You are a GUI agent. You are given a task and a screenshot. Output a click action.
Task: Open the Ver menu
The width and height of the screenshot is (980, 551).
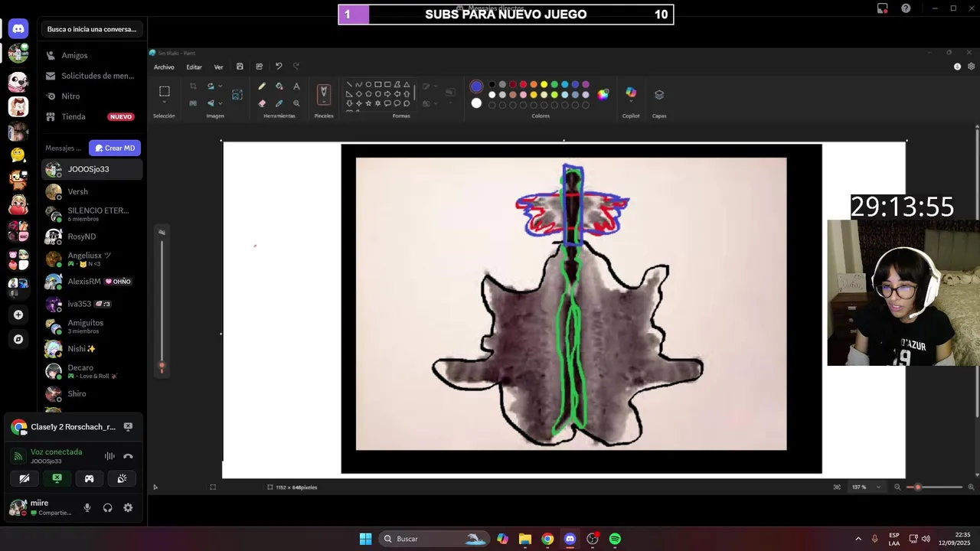pyautogui.click(x=218, y=67)
